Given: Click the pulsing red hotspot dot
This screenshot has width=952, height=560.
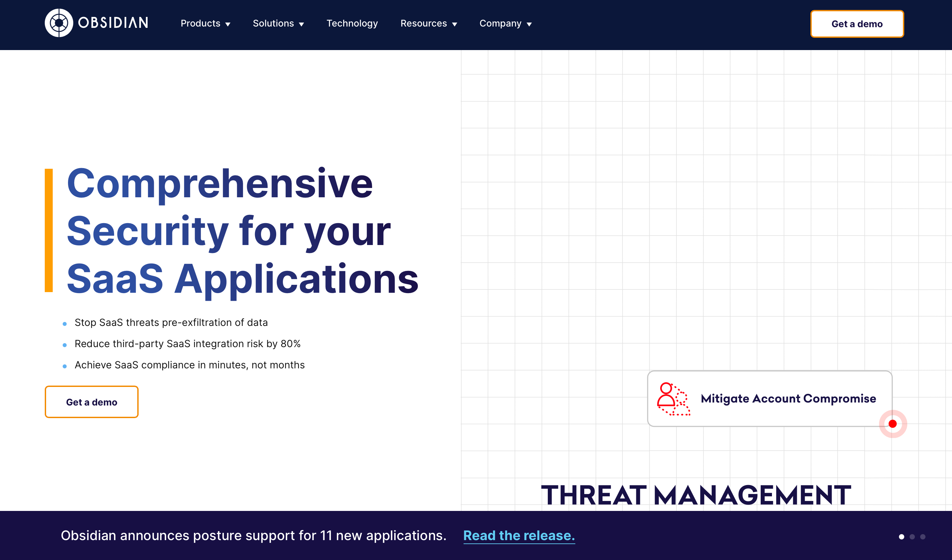Looking at the screenshot, I should tap(893, 424).
